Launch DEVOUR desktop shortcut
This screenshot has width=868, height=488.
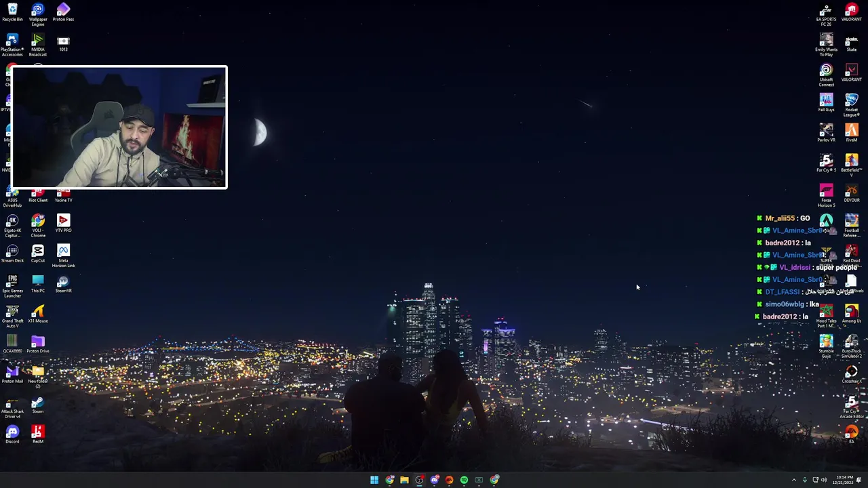(852, 193)
